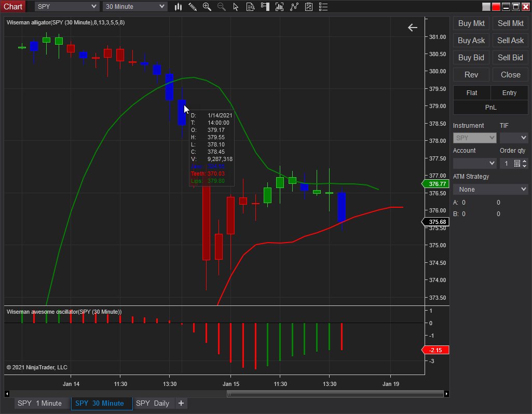The height and width of the screenshot is (414, 532).
Task: Toggle the chart trader panel icon
Action: click(265, 7)
